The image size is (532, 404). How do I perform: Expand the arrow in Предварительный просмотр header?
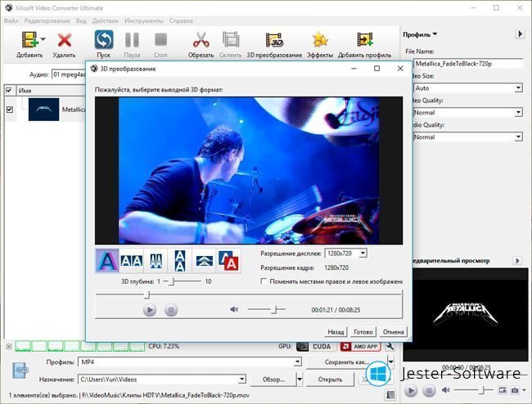pyautogui.click(x=517, y=261)
